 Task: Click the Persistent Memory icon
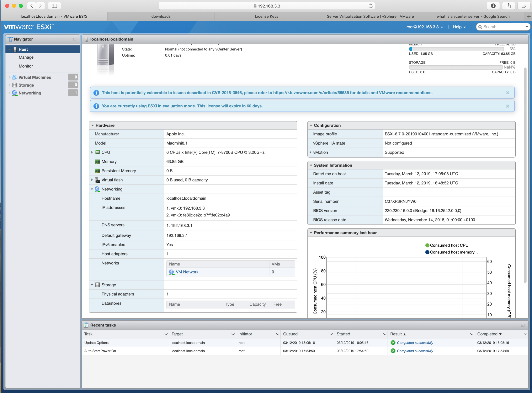tap(98, 171)
